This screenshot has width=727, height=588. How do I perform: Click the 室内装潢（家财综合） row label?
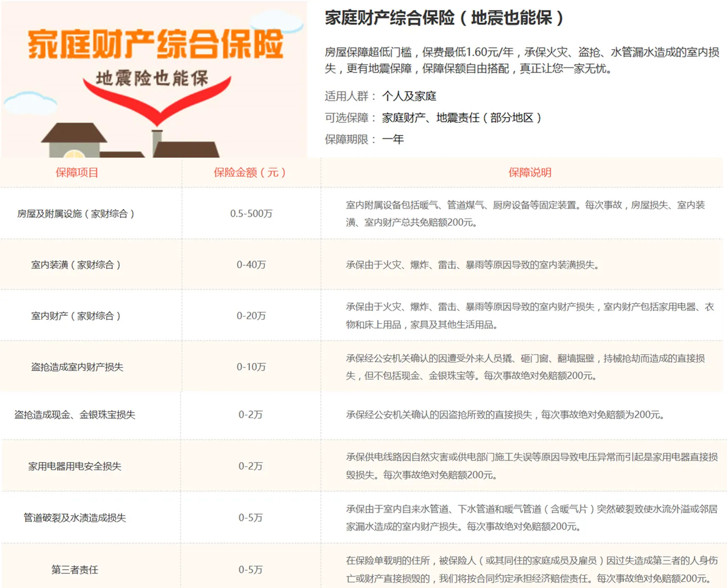[x=76, y=265]
